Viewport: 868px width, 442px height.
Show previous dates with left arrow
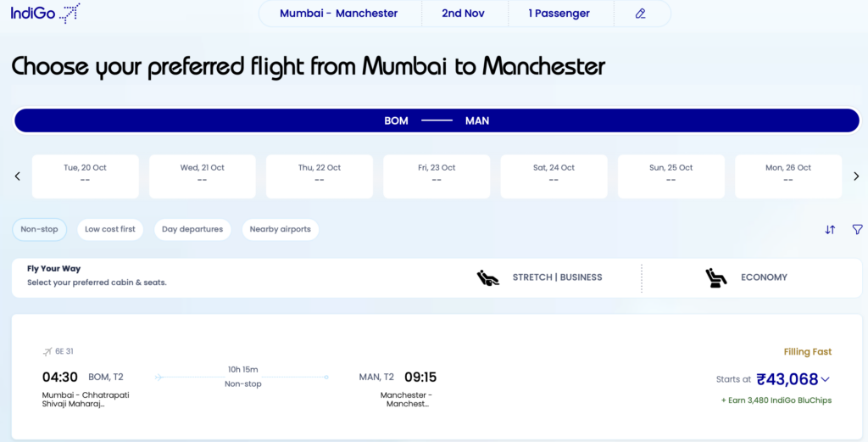[x=17, y=176]
